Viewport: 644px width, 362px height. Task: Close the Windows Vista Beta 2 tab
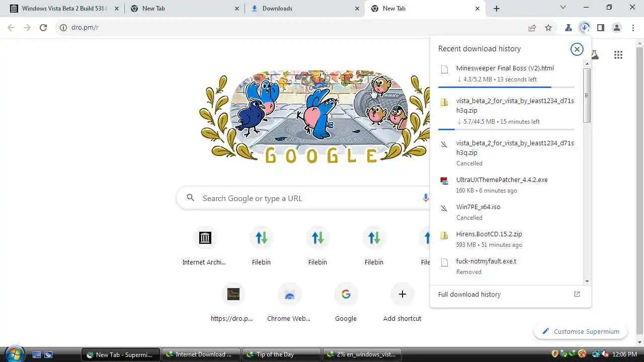(117, 9)
